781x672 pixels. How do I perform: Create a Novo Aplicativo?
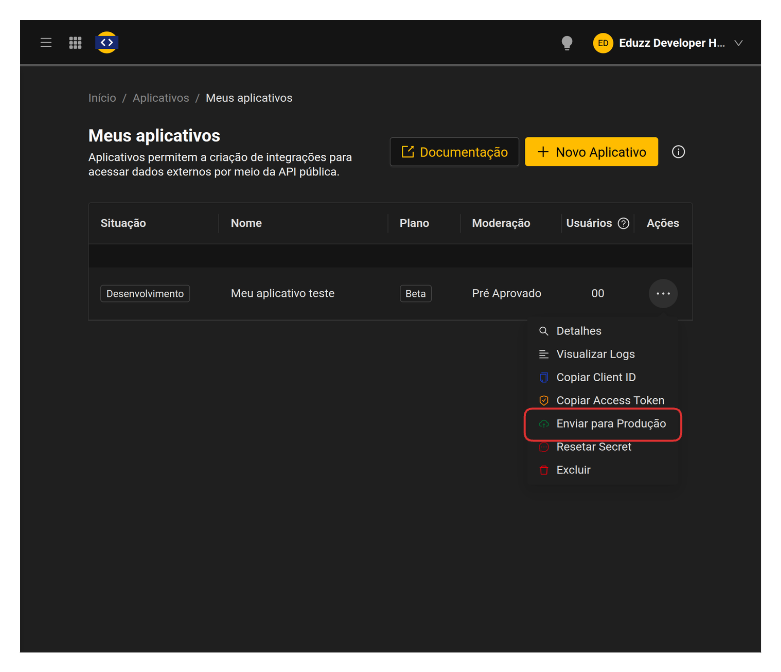point(591,152)
